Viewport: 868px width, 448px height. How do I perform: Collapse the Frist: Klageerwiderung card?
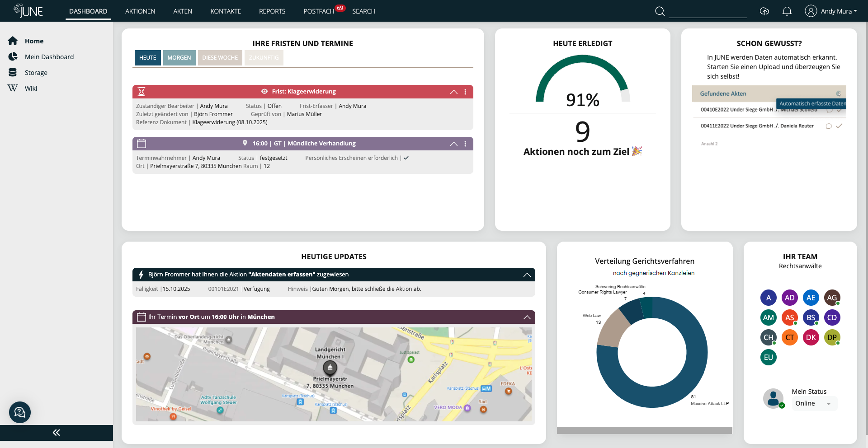pos(453,92)
